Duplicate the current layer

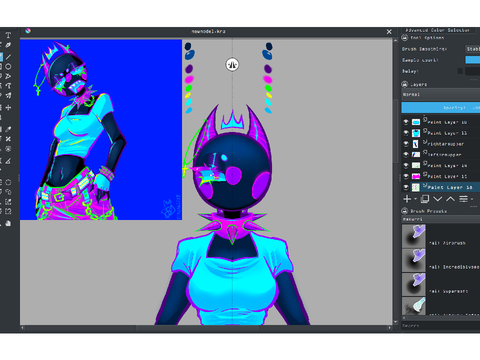[425, 199]
